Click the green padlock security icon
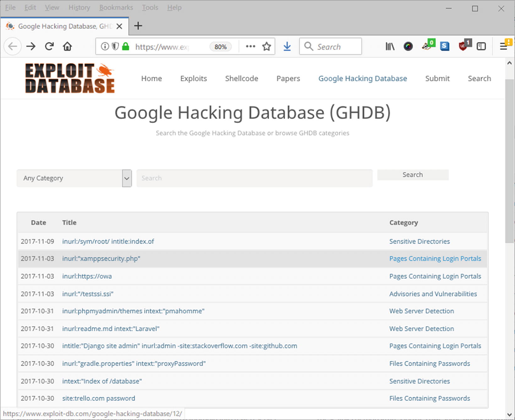 126,46
